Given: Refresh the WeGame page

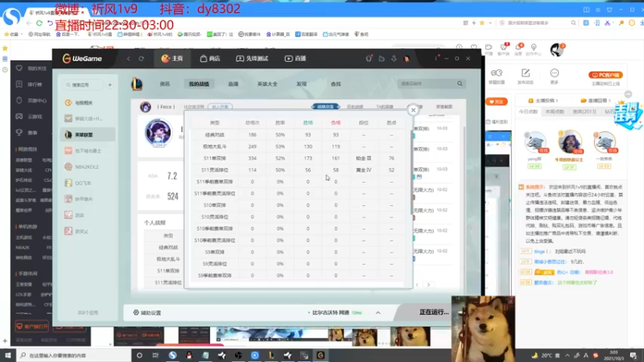Looking at the screenshot, I should pos(142,59).
